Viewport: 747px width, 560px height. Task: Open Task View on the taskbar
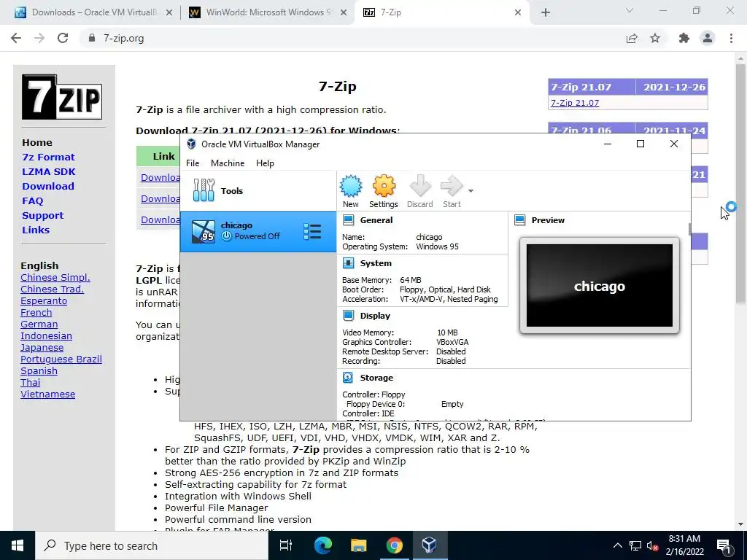(286, 545)
